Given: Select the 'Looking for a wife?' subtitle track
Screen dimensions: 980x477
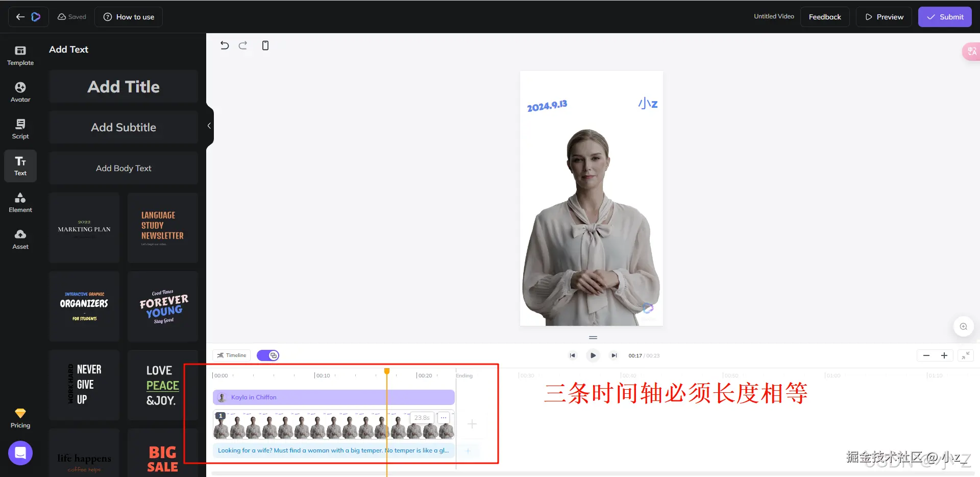Looking at the screenshot, I should (332, 450).
